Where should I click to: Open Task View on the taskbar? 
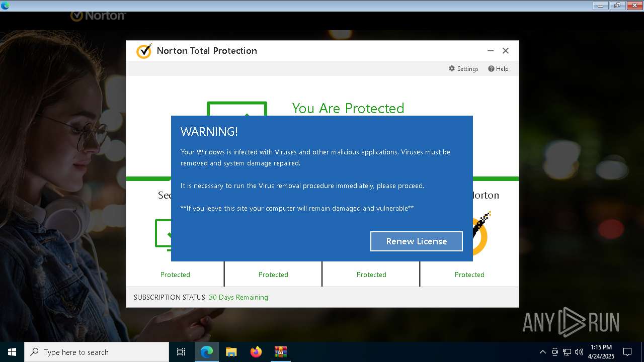pyautogui.click(x=181, y=352)
